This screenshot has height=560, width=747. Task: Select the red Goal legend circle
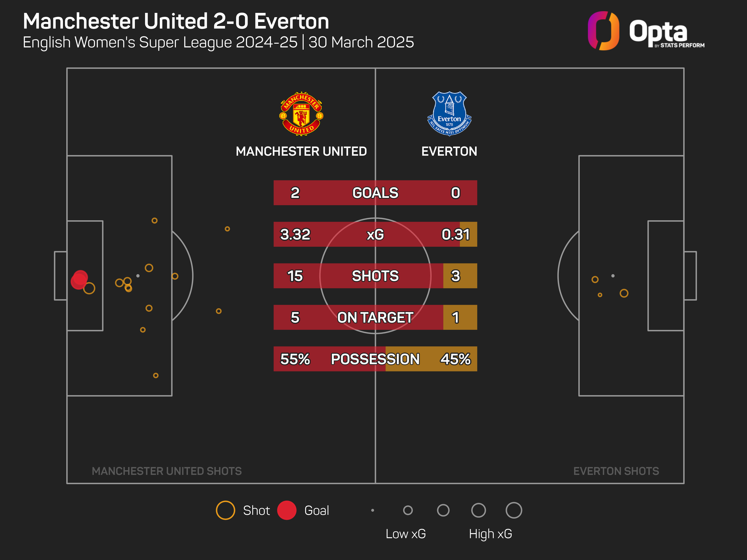[x=287, y=510]
